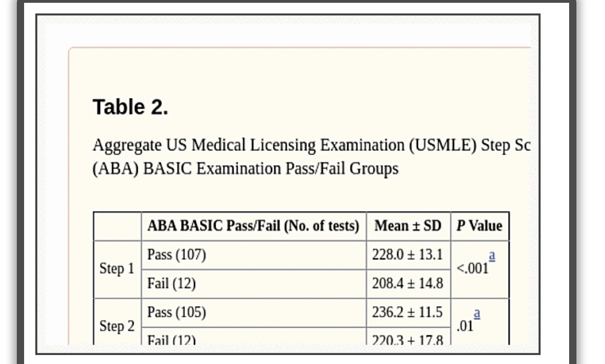Click the Step 2 row label

(x=117, y=326)
